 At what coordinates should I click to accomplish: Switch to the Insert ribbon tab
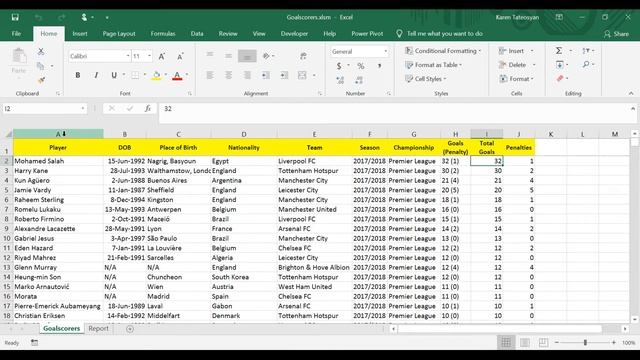80,33
